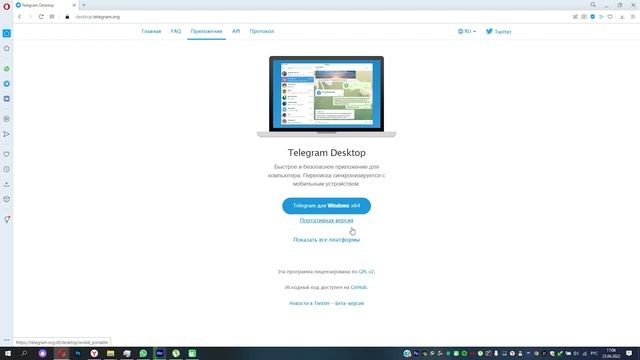The width and height of the screenshot is (640, 360).
Task: Open a new tab with the plus button
Action: click(84, 5)
